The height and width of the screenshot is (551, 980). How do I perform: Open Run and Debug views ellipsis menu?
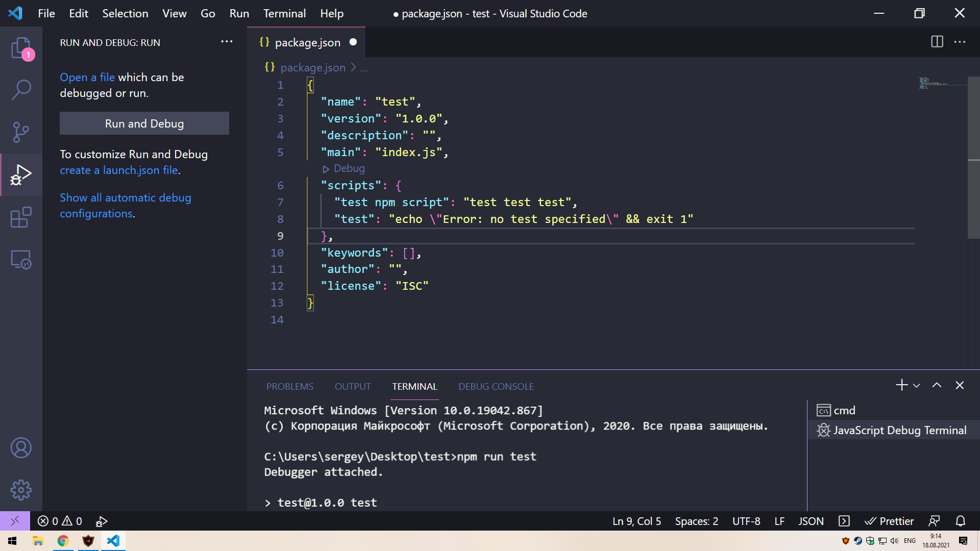tap(227, 42)
